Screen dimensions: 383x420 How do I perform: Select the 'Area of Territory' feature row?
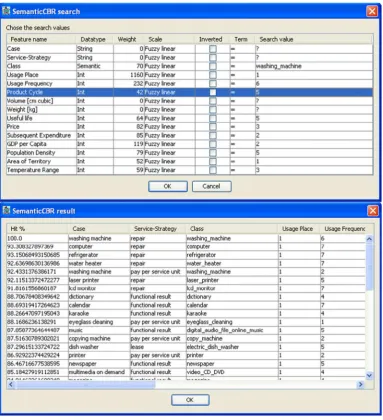pos(190,161)
